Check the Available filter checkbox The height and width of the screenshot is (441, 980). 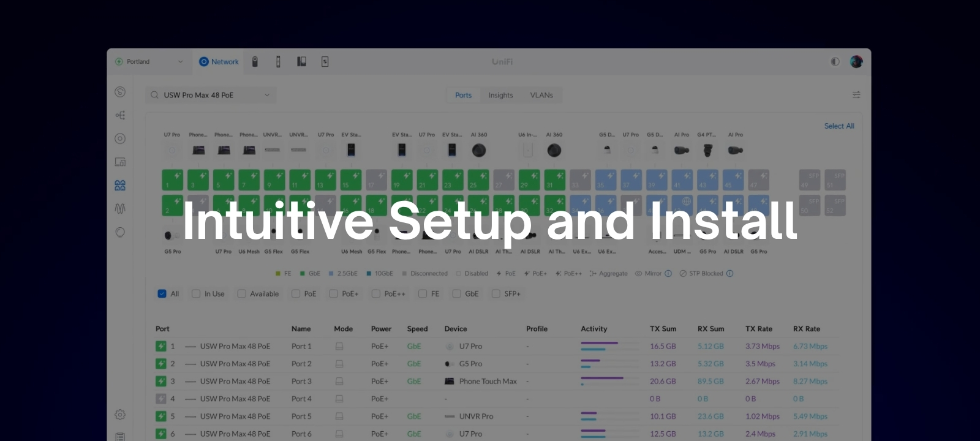coord(241,294)
